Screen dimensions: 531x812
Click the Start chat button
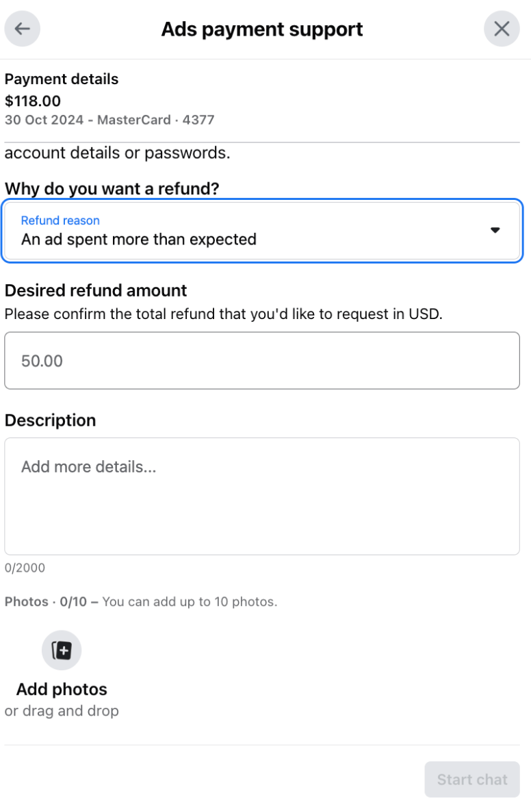471,779
